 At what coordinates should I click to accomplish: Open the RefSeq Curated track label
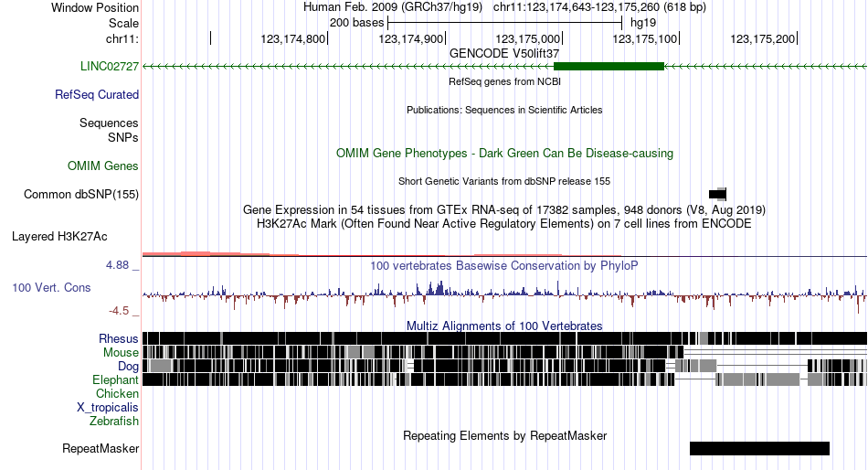coord(97,95)
